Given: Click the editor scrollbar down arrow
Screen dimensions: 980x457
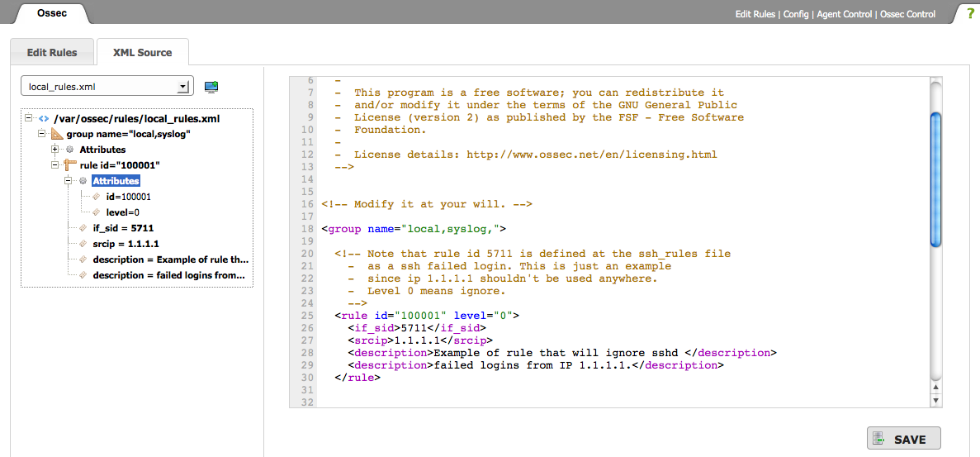Looking at the screenshot, I should point(935,400).
